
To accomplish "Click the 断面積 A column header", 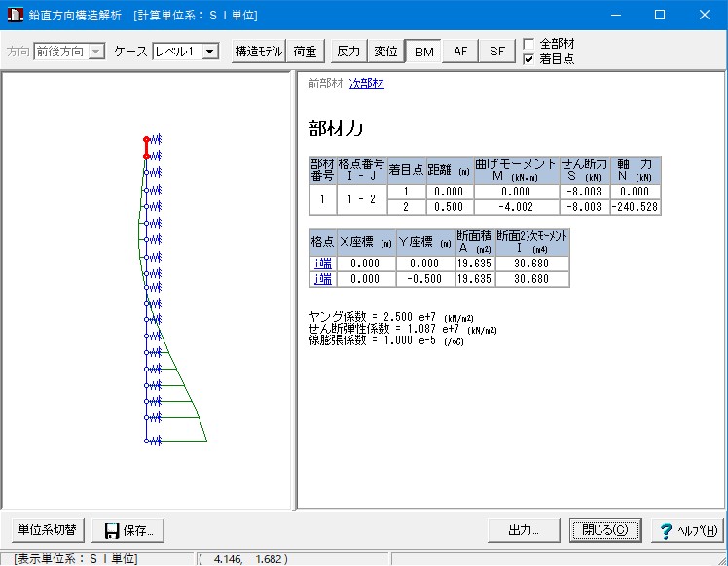I will pos(474,242).
